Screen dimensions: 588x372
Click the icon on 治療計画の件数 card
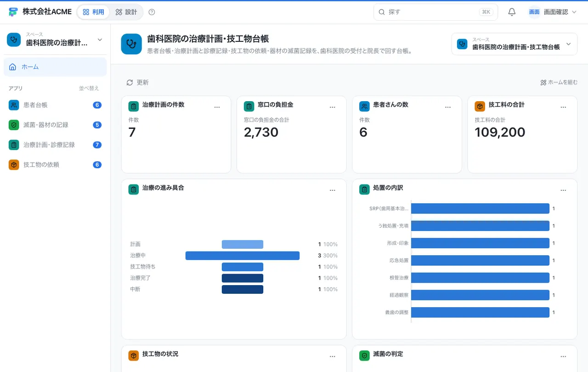pyautogui.click(x=134, y=107)
